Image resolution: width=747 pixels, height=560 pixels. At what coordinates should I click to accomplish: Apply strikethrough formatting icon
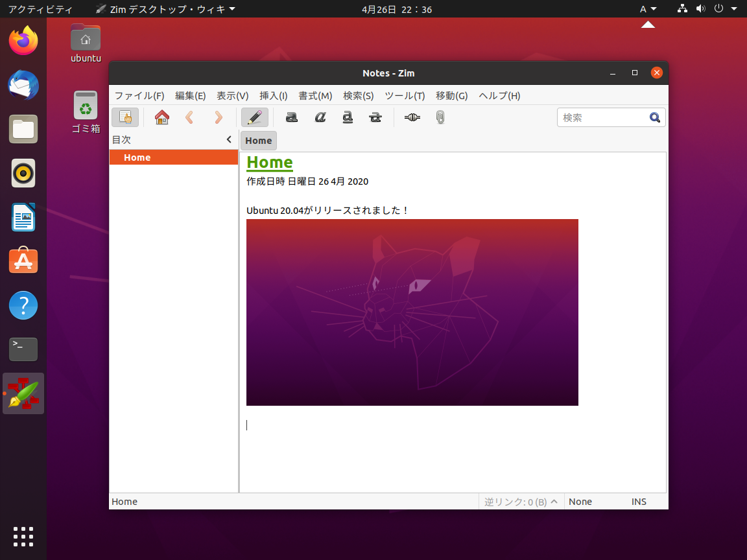(375, 117)
